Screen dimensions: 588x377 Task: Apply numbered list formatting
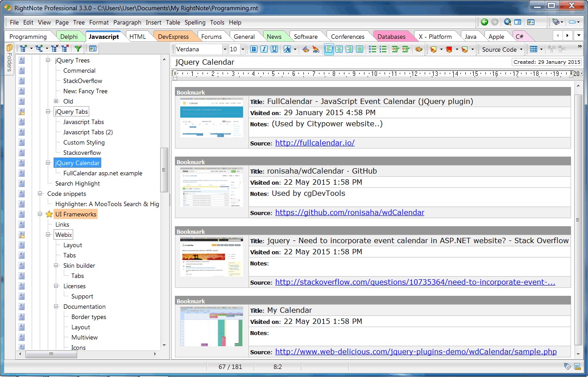coord(383,50)
